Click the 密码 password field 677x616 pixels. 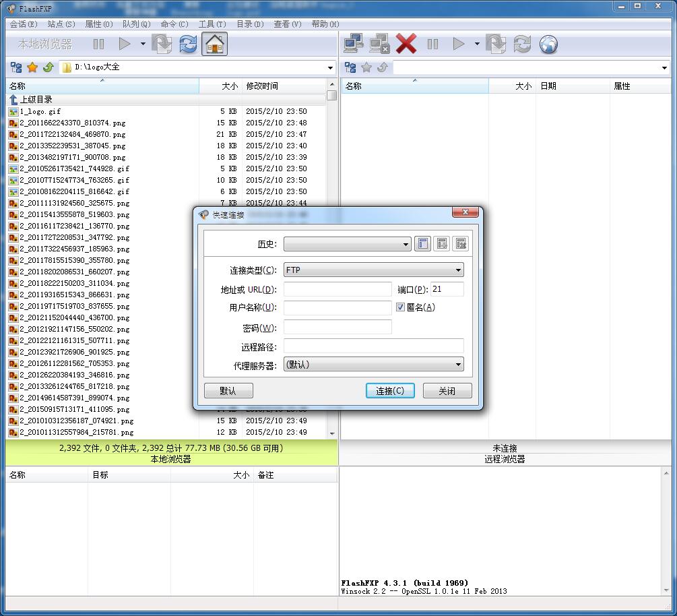click(337, 327)
